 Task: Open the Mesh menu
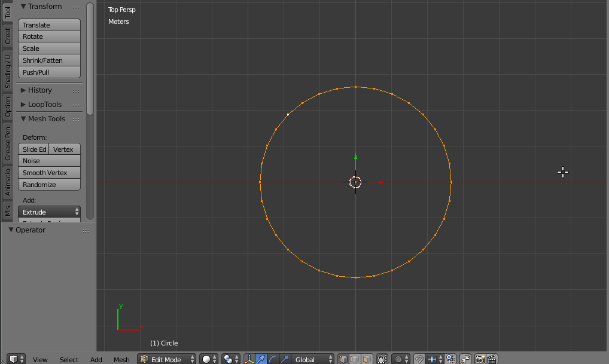121,359
